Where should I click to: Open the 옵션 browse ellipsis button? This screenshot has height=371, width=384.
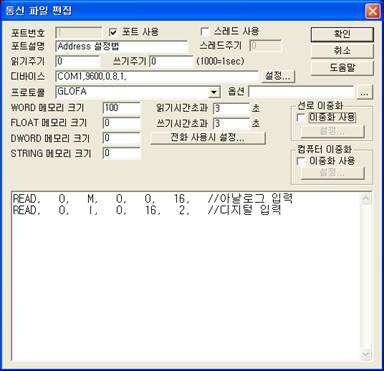click(x=364, y=92)
